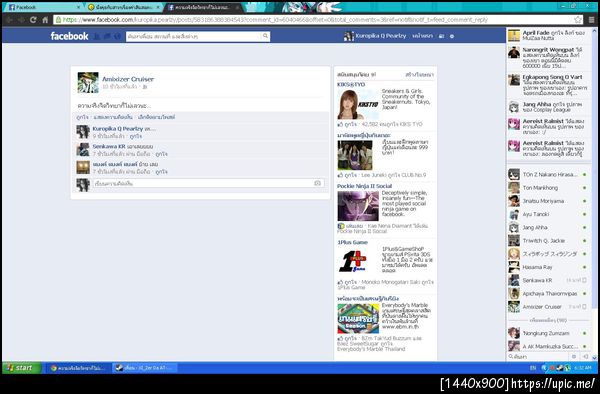Open chat with TOn Z Nakano Hirasa
Screen dimensions: 600x394
coord(548,174)
